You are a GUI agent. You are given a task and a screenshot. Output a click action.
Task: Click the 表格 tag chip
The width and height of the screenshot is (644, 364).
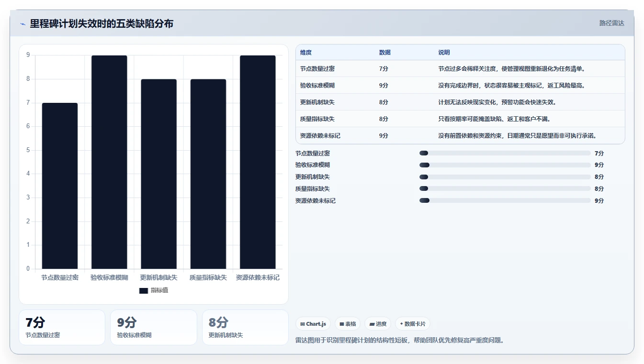click(348, 324)
